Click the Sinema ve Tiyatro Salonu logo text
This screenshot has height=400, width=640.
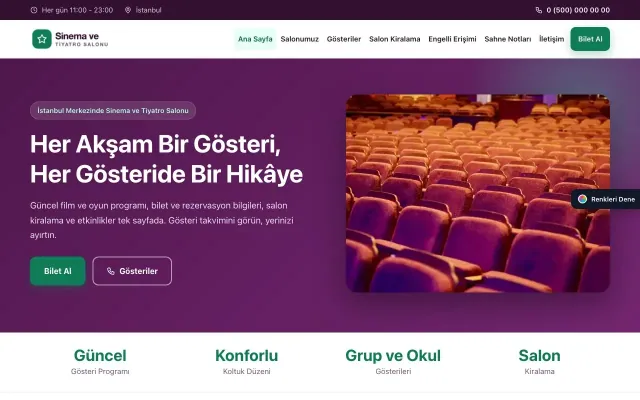(x=82, y=39)
